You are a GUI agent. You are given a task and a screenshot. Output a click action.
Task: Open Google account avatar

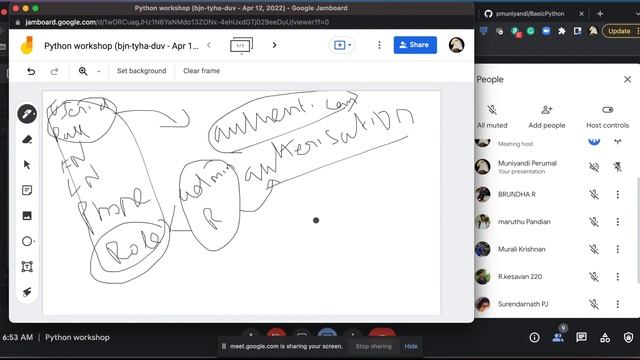click(456, 45)
